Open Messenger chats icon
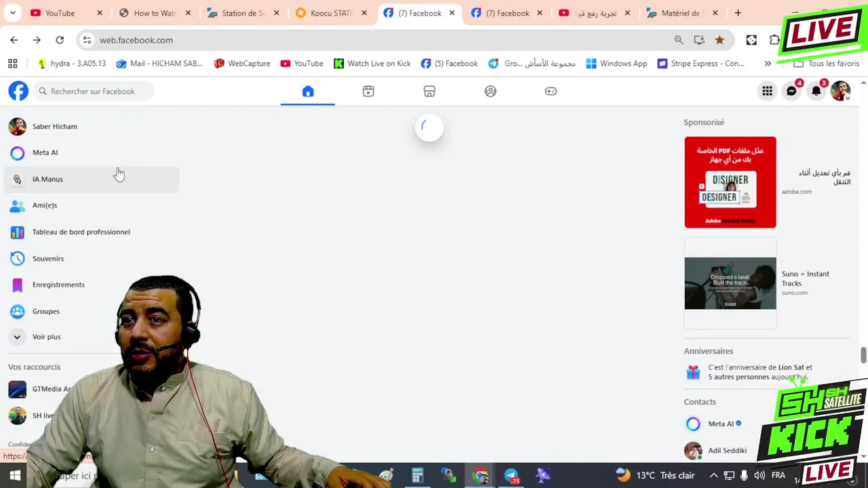 click(x=791, y=91)
